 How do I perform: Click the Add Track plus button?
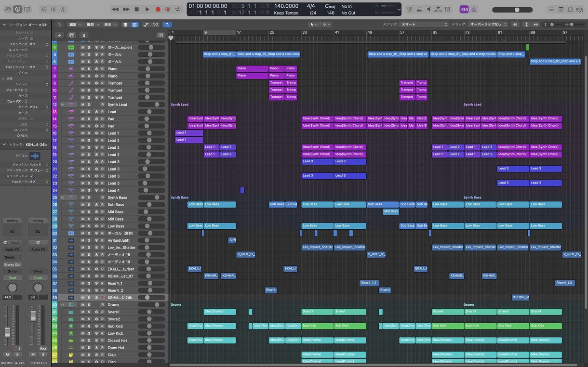pos(59,35)
